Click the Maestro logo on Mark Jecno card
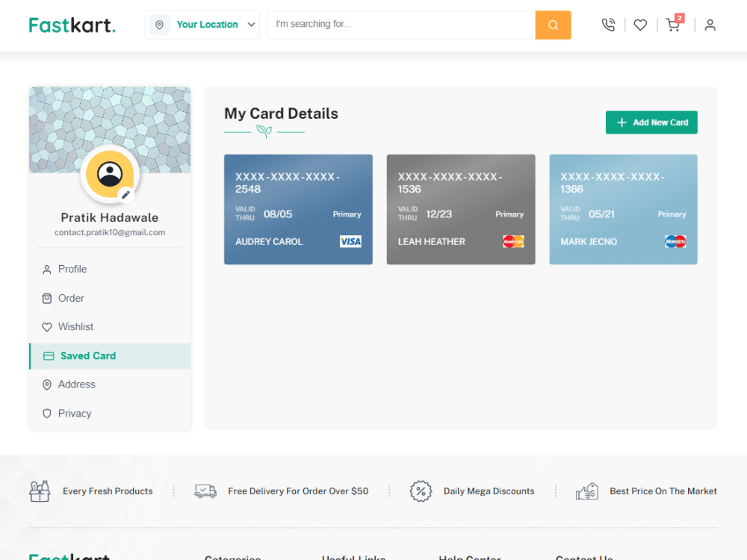Screen dimensions: 747x560 675,241
